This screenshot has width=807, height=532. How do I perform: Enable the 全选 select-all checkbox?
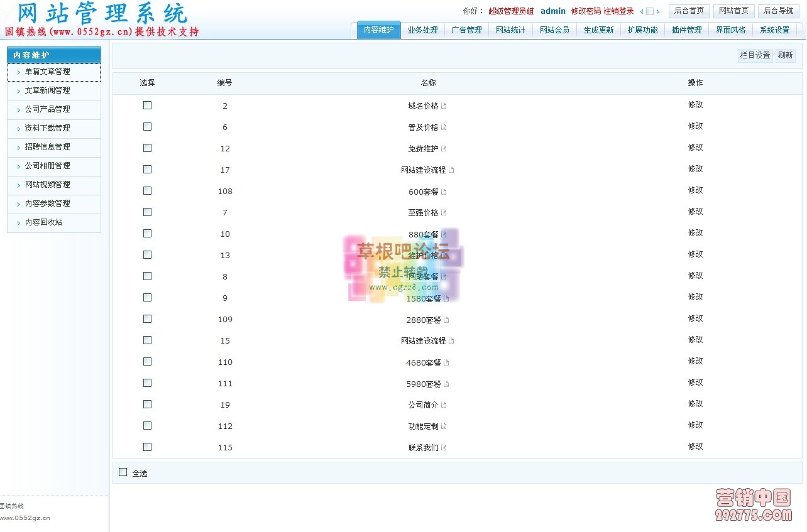(x=123, y=472)
